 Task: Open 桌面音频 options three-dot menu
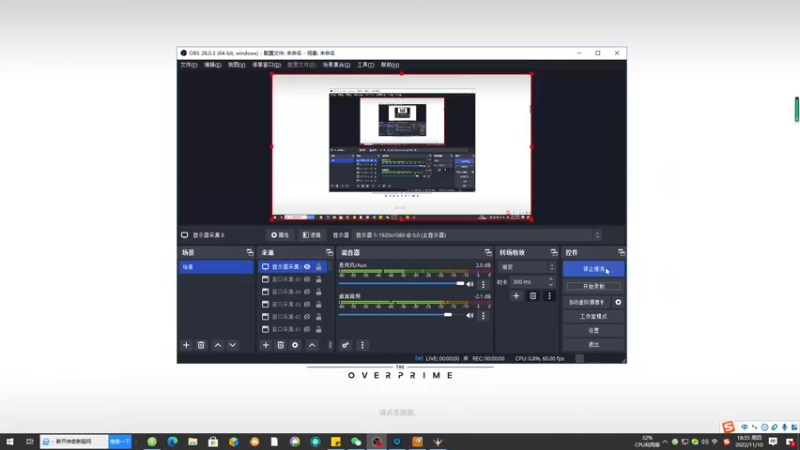coord(483,316)
